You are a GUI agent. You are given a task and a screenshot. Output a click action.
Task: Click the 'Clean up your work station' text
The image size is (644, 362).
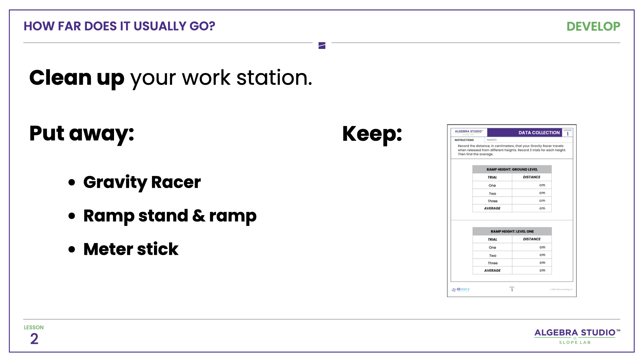(171, 78)
